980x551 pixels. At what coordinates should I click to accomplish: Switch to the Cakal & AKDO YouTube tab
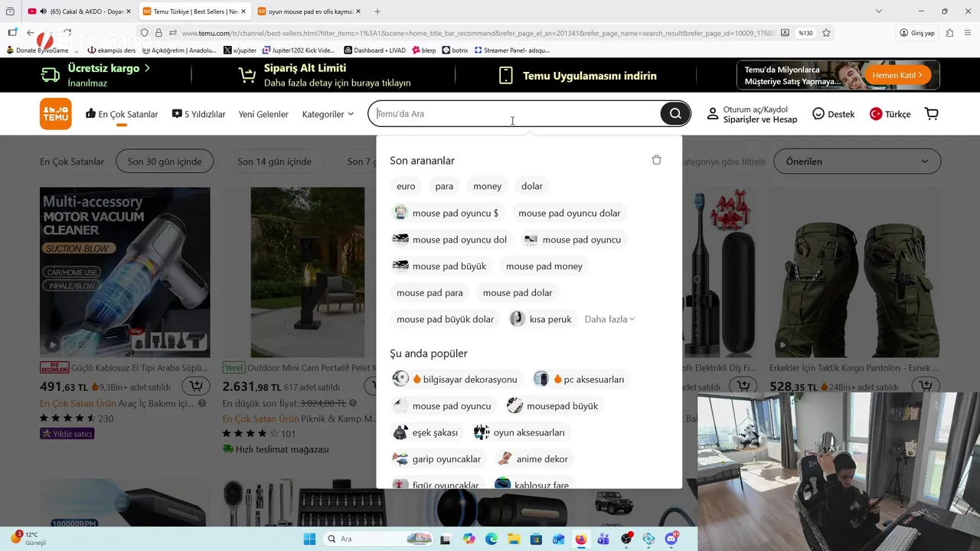point(79,11)
